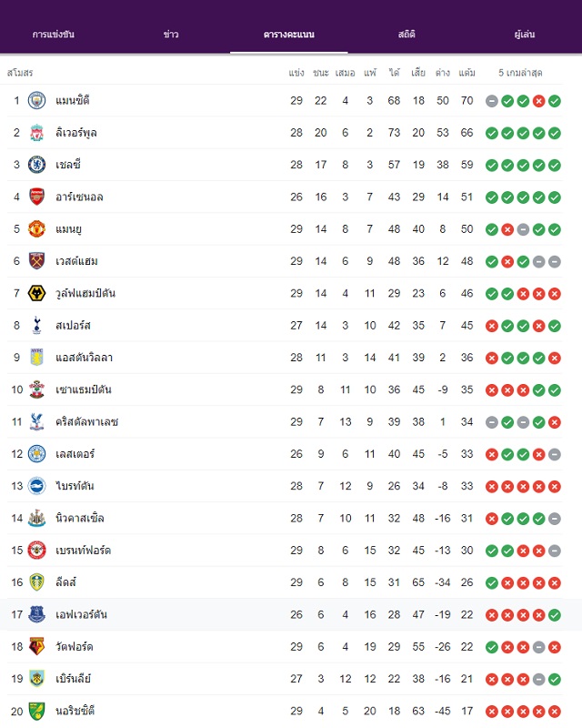Switch to the ข่าว tab
This screenshot has height=728, width=582.
pyautogui.click(x=171, y=35)
